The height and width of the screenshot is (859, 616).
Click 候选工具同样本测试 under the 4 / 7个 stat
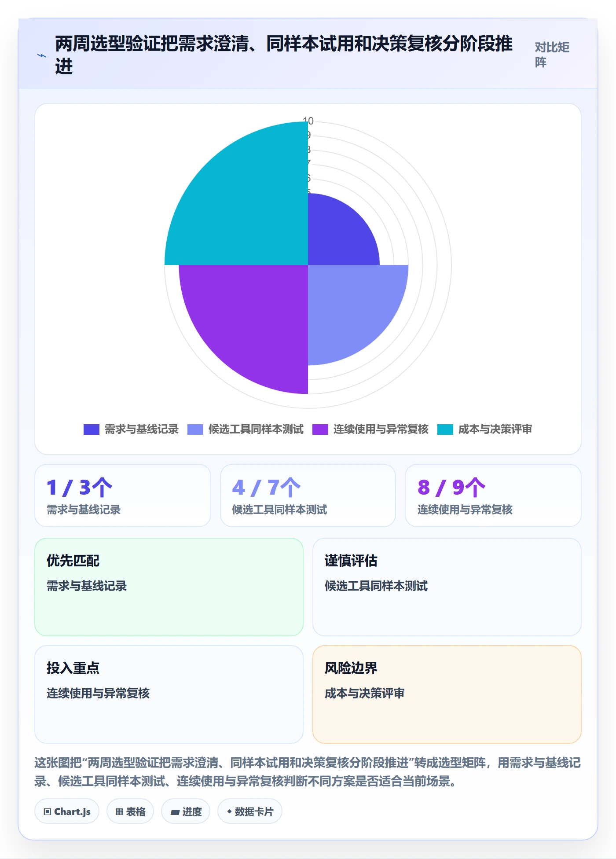pos(279,510)
